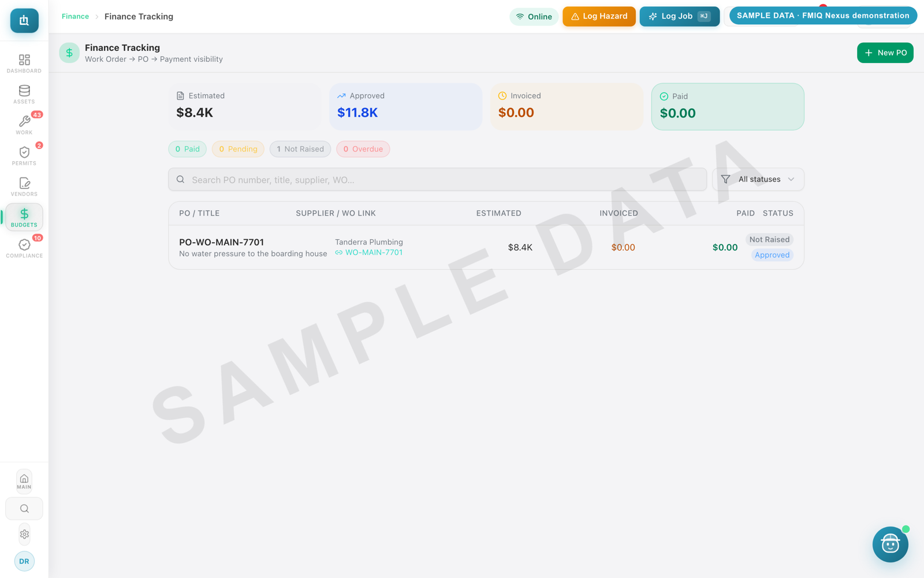The image size is (924, 578).
Task: Click the Estimated $8.4K summary card
Action: tap(245, 106)
